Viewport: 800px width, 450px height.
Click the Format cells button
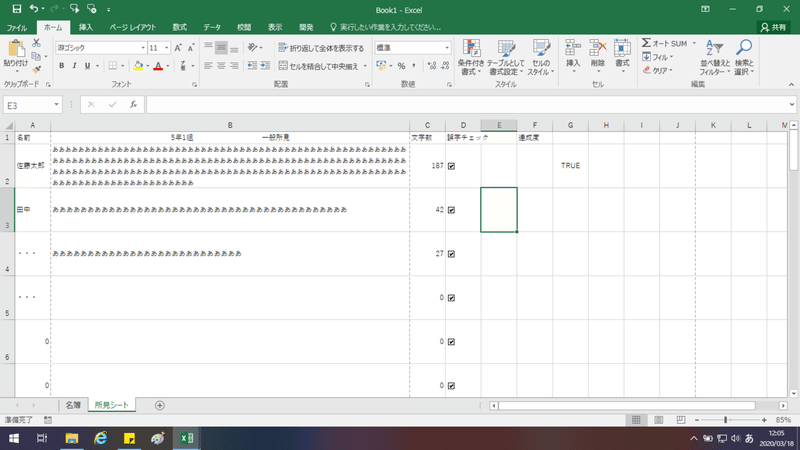(x=622, y=56)
